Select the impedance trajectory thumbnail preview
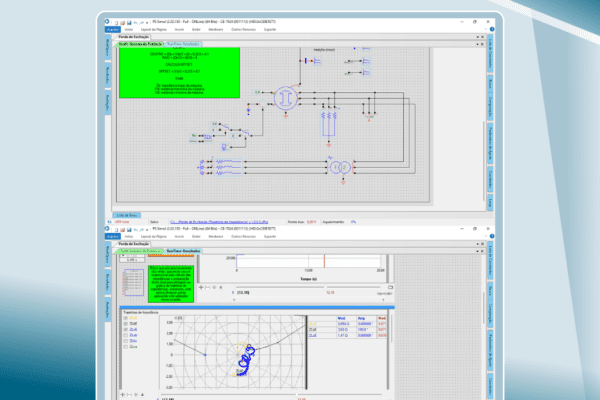600x400 pixels. (133, 282)
